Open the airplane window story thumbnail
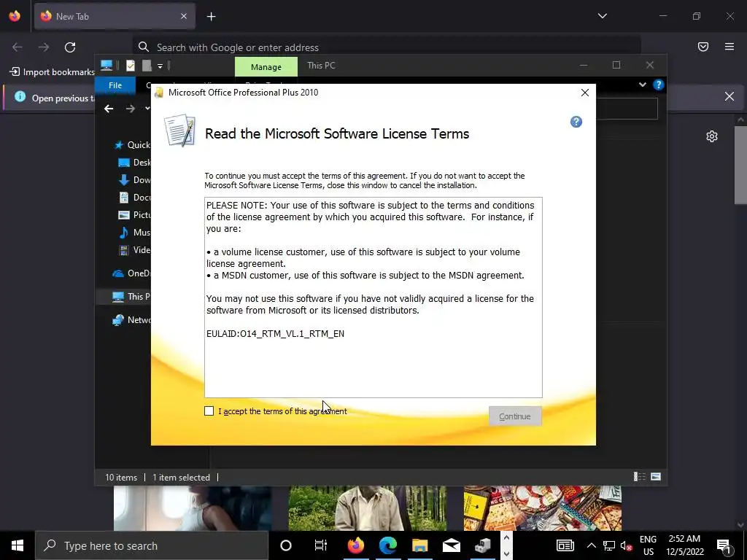747x560 pixels. click(x=193, y=508)
